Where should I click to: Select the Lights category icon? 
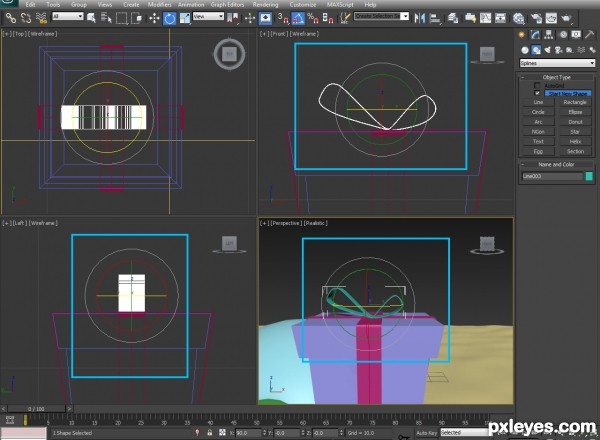click(x=548, y=50)
